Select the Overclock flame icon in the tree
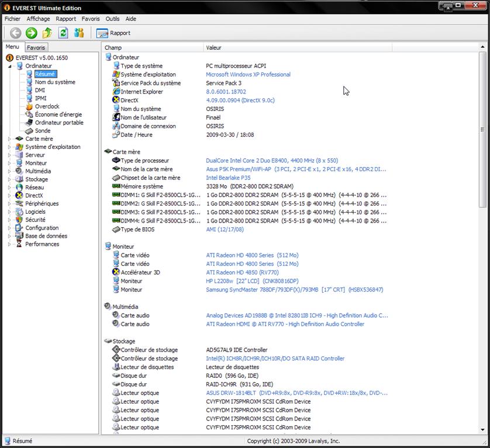 click(29, 106)
